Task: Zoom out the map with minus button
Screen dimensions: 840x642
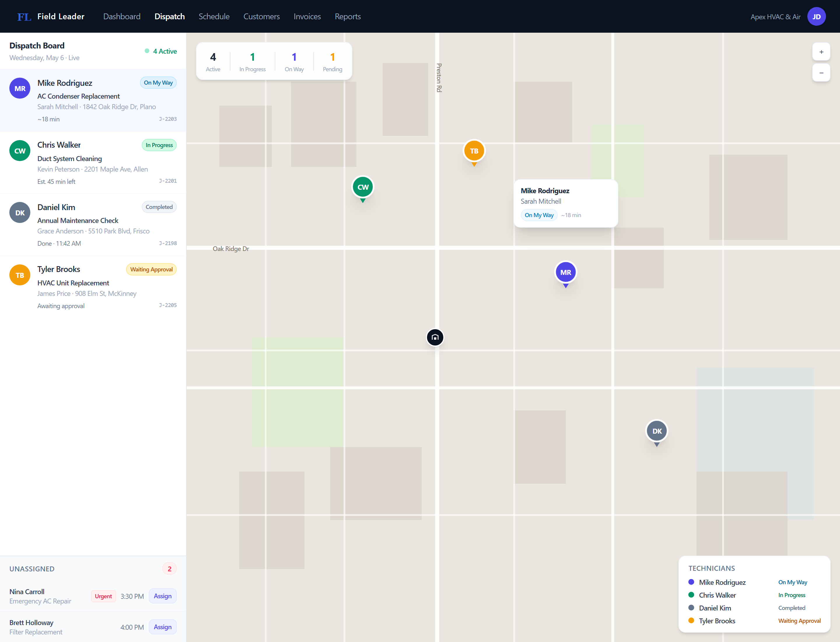Action: pyautogui.click(x=821, y=73)
